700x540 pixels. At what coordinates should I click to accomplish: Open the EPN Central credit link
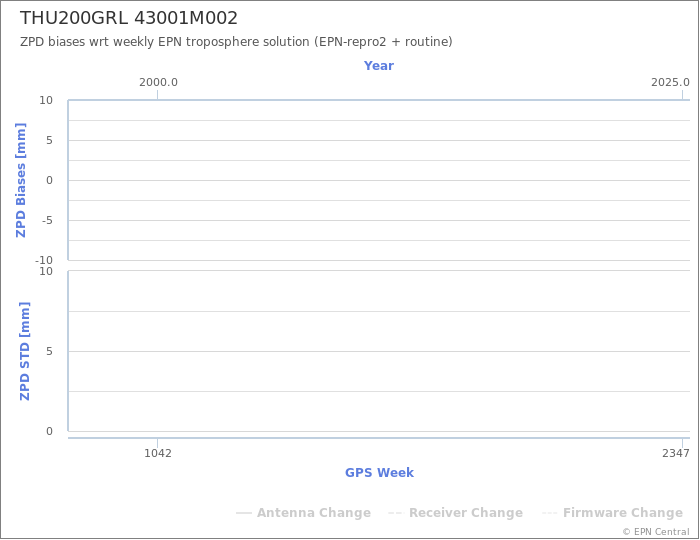click(x=656, y=532)
